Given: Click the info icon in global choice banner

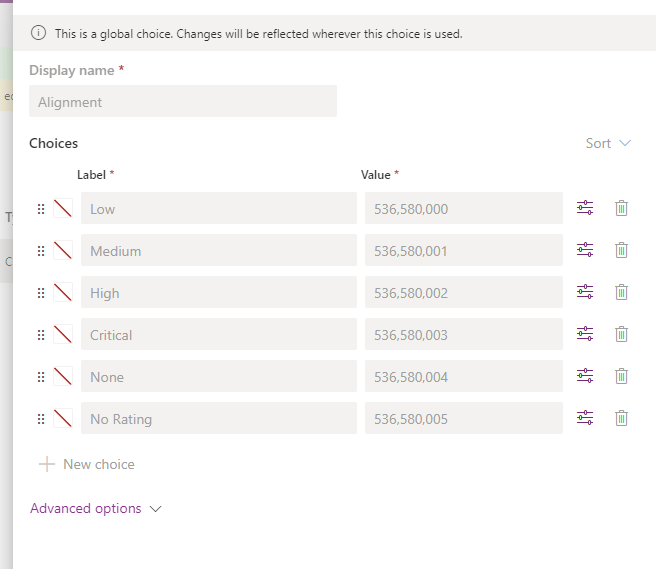Looking at the screenshot, I should (39, 33).
